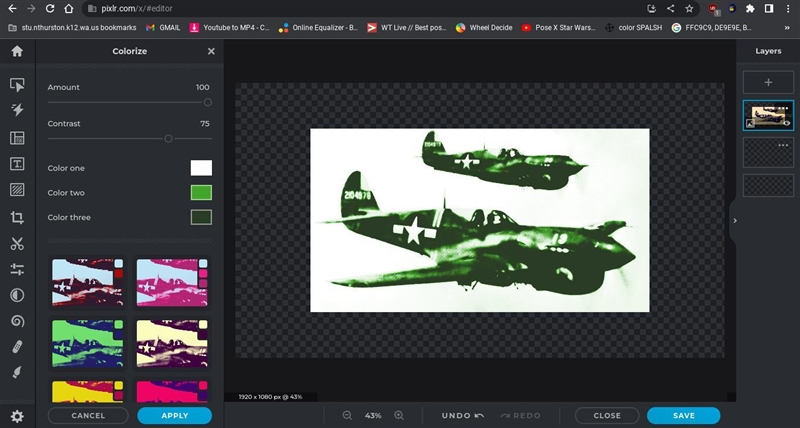Choose the cream and purple preset
The image size is (800, 428).
click(172, 343)
